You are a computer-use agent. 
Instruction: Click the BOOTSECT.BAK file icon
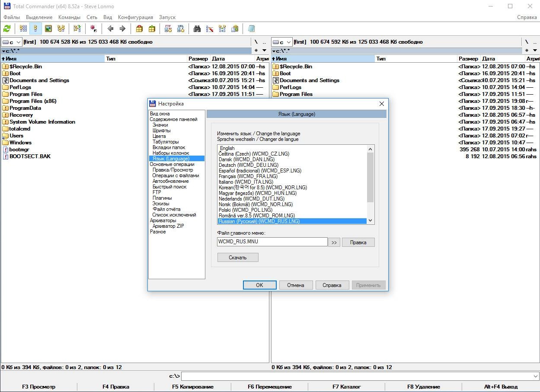pos(6,156)
